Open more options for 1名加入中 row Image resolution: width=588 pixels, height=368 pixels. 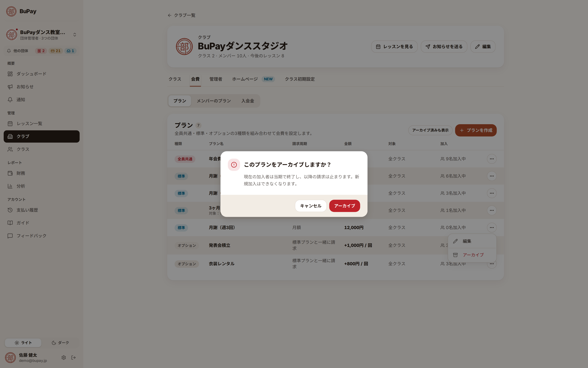click(492, 210)
